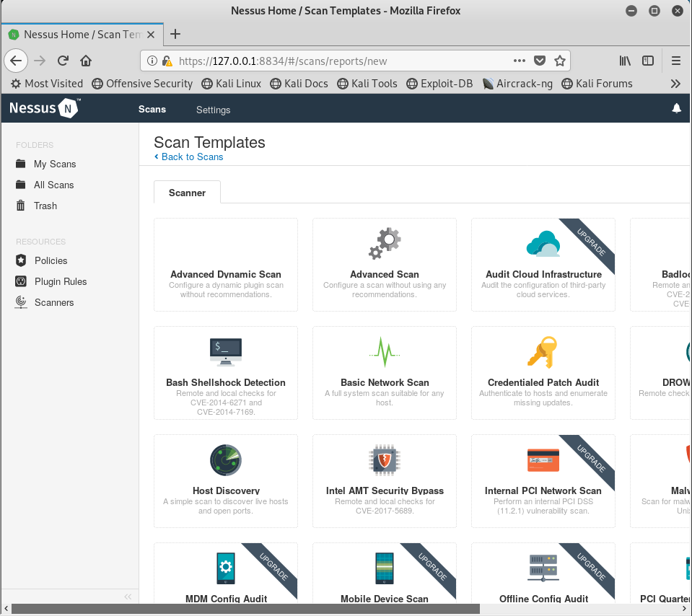Open page actions ellipsis menu

(520, 61)
